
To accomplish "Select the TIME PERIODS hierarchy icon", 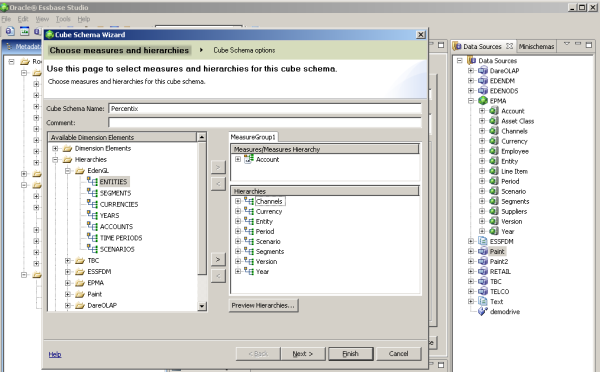I will [x=92, y=238].
